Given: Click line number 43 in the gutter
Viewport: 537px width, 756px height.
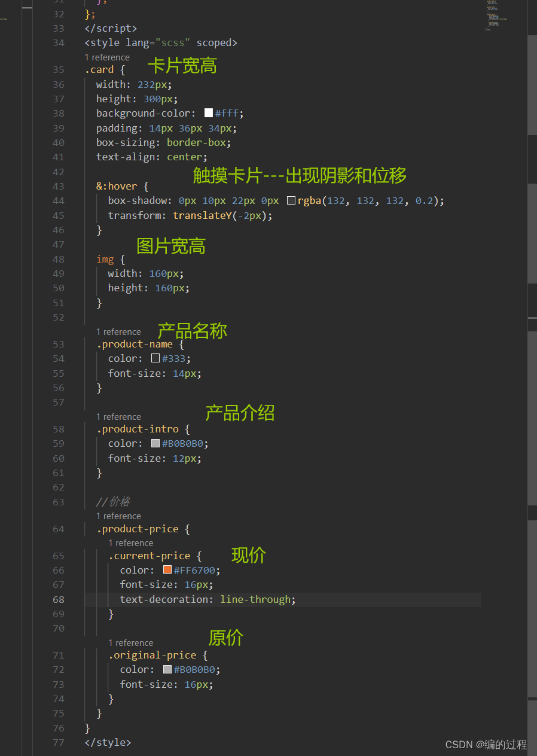Looking at the screenshot, I should click(59, 187).
